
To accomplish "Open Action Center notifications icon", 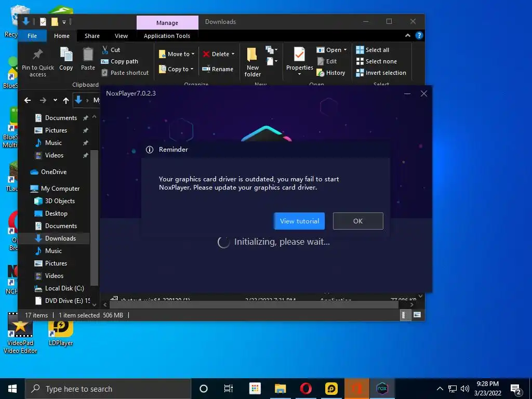I will [516, 390].
